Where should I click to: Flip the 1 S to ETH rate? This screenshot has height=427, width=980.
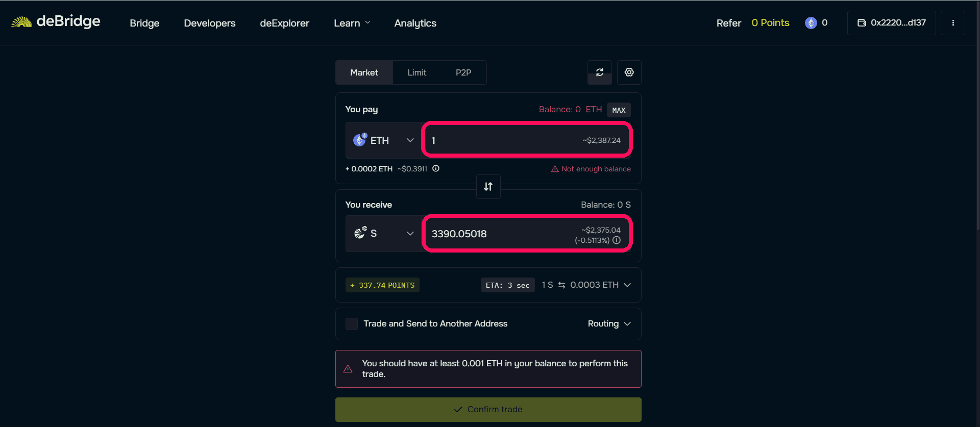[561, 285]
